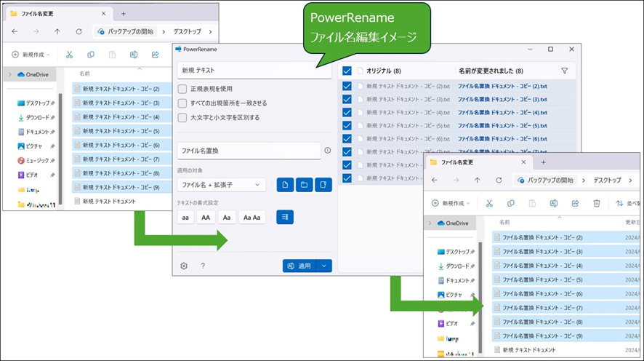Open ダウンロード in left Explorer sidebar
This screenshot has height=361, width=644.
[x=36, y=118]
